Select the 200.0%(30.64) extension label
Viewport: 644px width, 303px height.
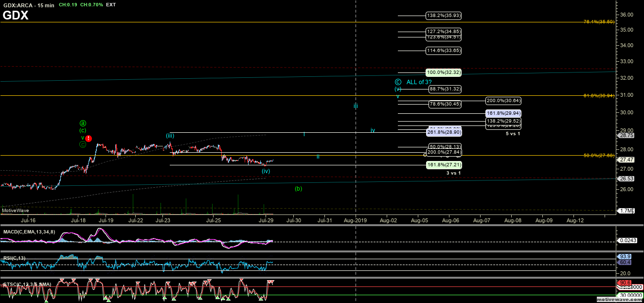pyautogui.click(x=503, y=100)
